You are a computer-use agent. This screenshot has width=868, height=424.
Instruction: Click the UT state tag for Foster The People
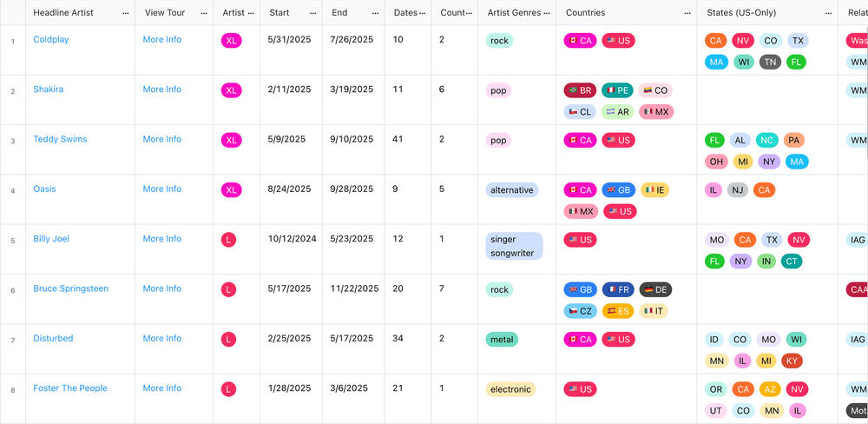pyautogui.click(x=716, y=411)
